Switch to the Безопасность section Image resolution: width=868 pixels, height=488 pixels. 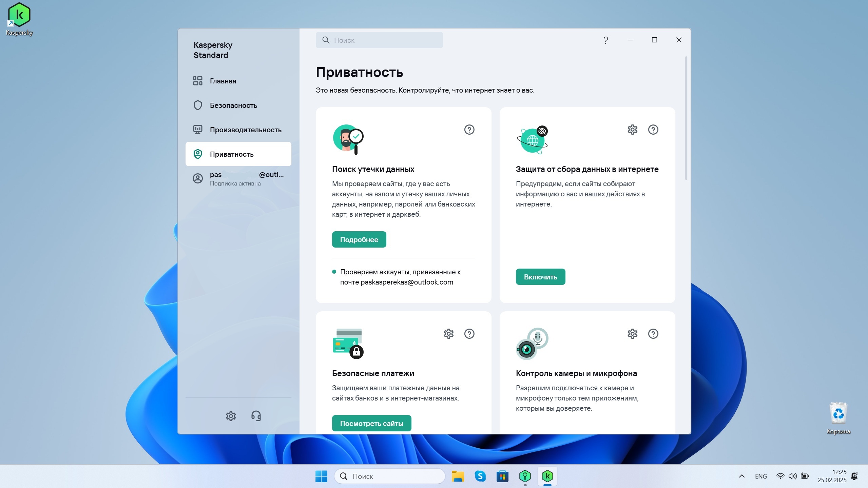point(233,105)
